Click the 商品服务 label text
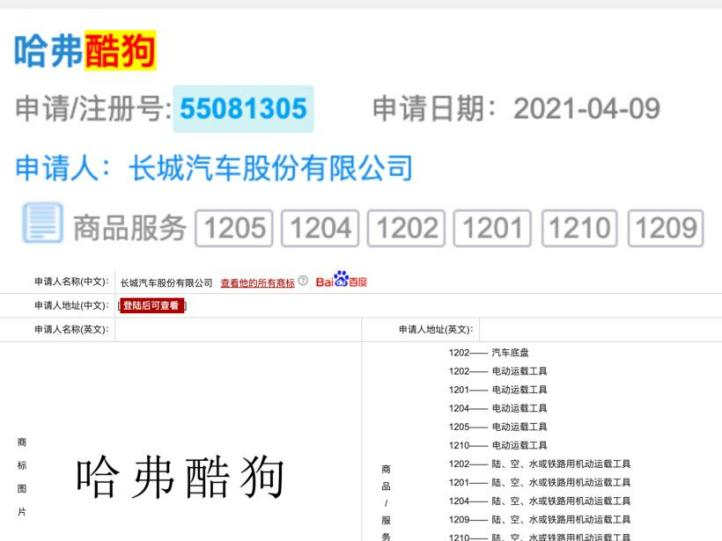The image size is (722, 541). pyautogui.click(x=130, y=228)
